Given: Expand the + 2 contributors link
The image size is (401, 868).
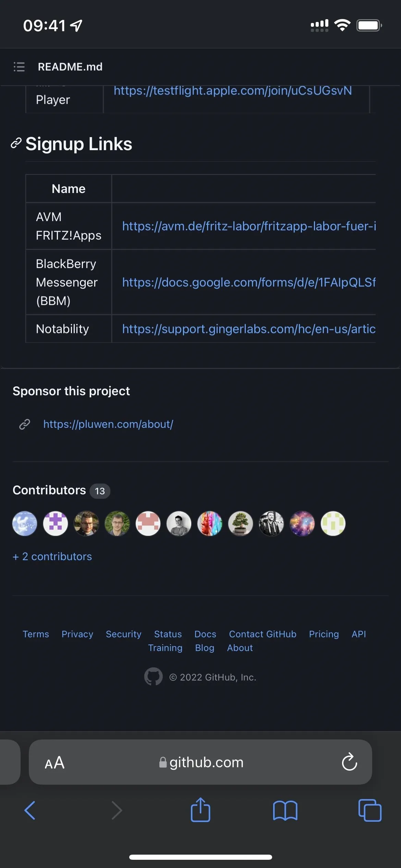Looking at the screenshot, I should click(x=52, y=556).
